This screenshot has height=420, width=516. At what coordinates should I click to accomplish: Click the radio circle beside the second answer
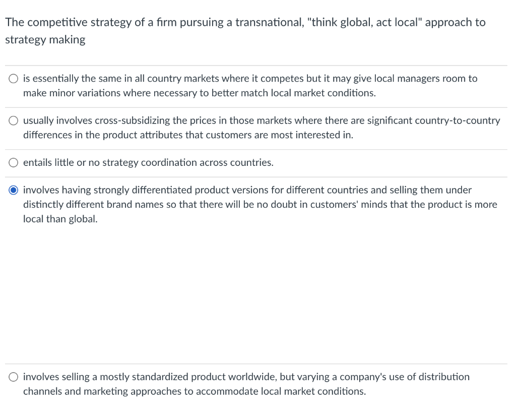coord(13,121)
